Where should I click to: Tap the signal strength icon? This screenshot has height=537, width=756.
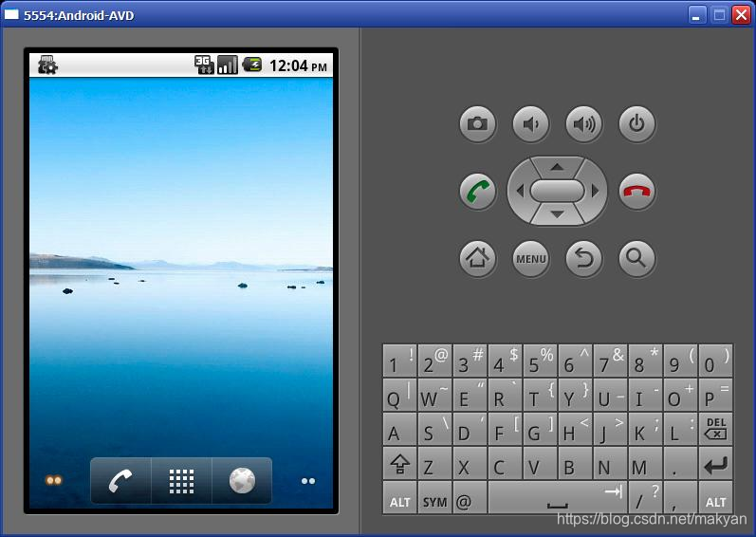tap(227, 65)
